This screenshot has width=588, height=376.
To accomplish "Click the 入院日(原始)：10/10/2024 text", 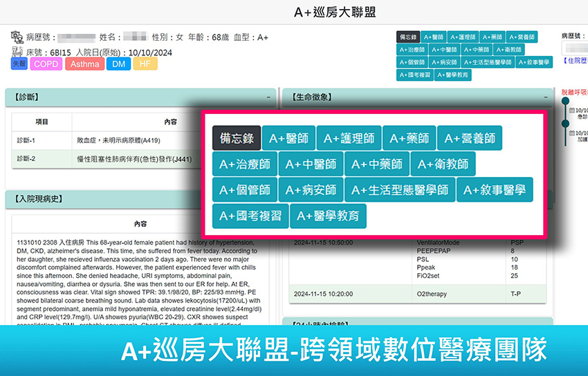I will tap(124, 53).
